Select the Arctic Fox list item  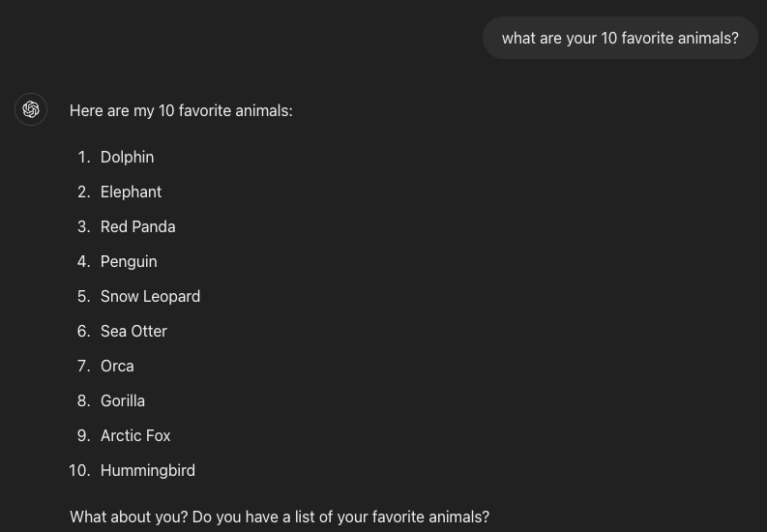coord(135,435)
